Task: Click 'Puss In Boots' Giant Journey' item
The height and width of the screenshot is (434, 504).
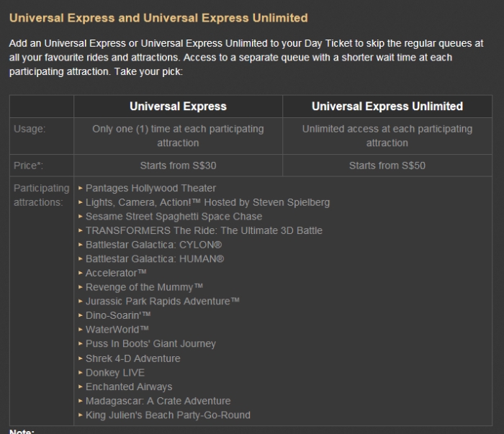Action: point(150,343)
